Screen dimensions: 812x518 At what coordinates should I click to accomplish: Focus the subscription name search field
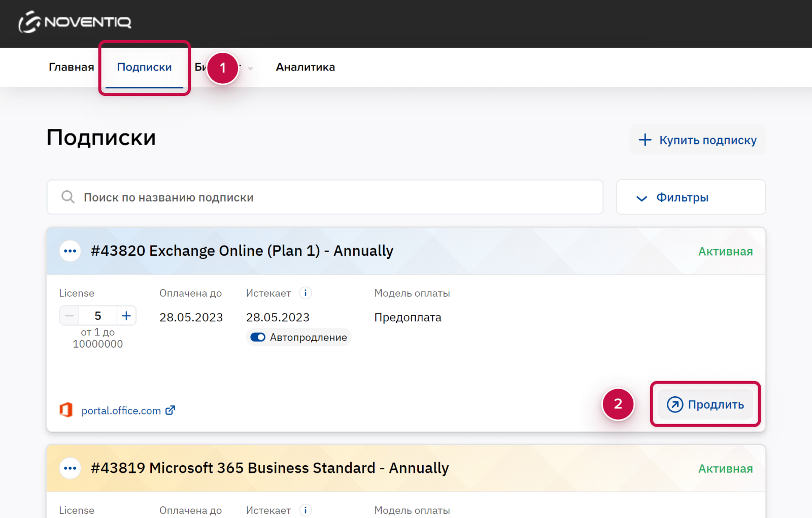click(x=325, y=197)
